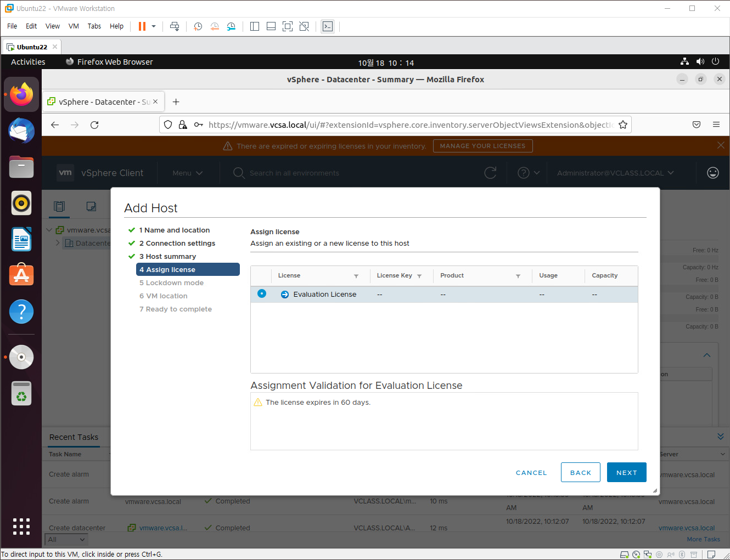This screenshot has width=730, height=560.
Task: Bookmark this page star icon
Action: pos(623,125)
